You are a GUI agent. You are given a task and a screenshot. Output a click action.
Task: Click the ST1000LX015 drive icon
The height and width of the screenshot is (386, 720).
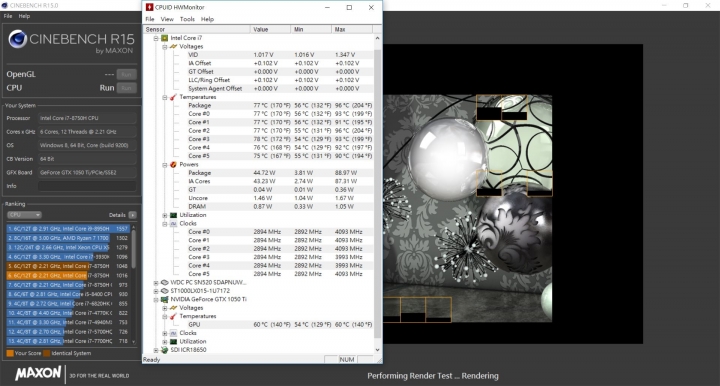tap(164, 291)
